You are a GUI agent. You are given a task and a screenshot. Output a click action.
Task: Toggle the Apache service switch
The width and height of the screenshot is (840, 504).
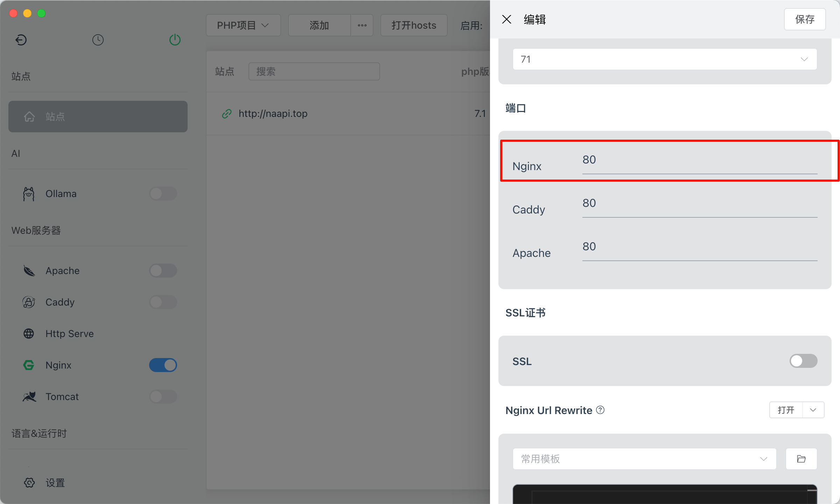(163, 271)
